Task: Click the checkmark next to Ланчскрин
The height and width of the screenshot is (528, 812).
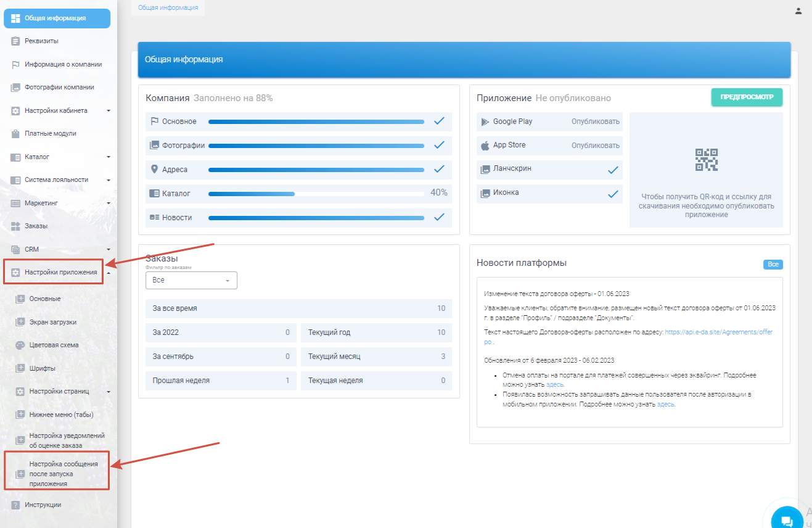Action: click(x=613, y=170)
